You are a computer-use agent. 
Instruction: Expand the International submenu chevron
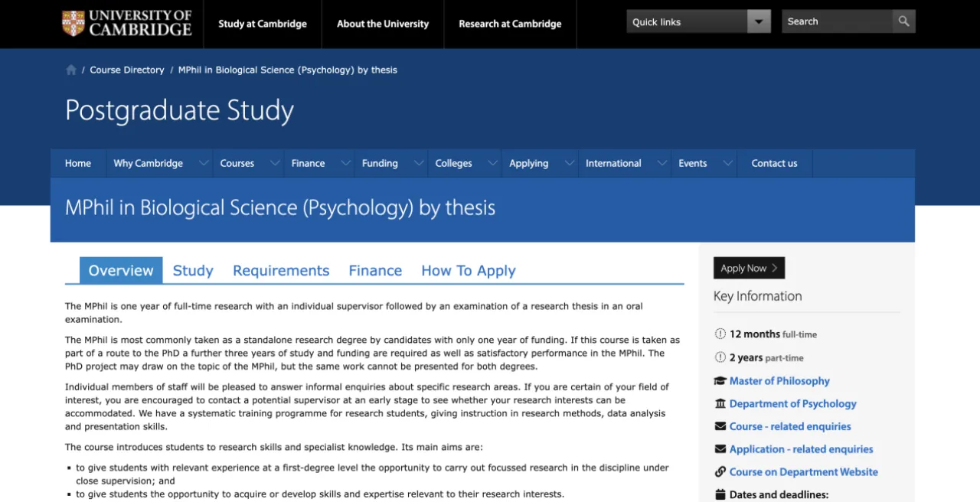pyautogui.click(x=661, y=163)
